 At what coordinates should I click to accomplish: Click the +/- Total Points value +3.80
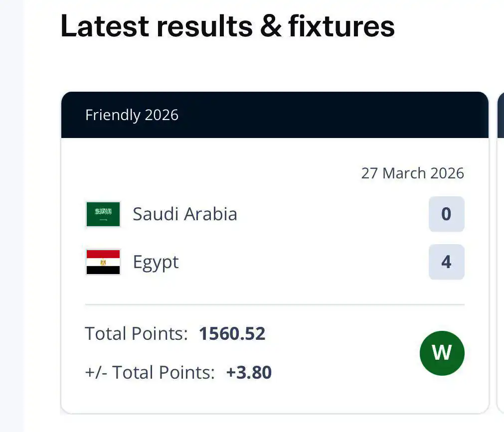[248, 372]
